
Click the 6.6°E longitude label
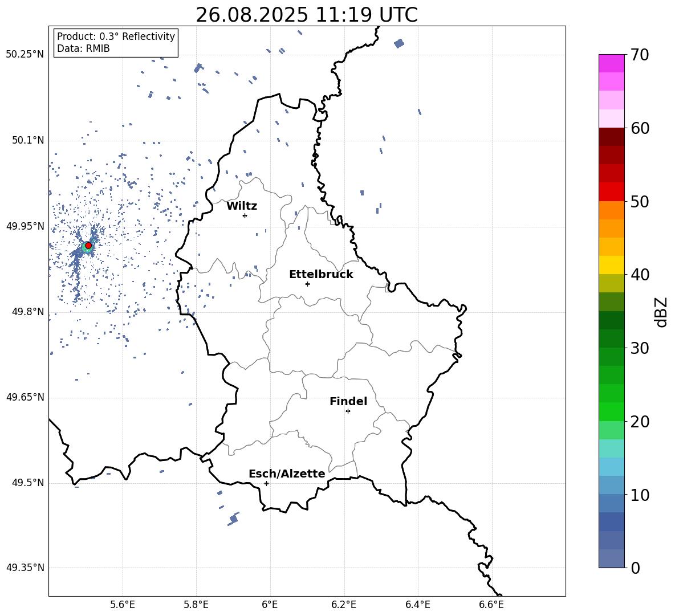tap(491, 605)
